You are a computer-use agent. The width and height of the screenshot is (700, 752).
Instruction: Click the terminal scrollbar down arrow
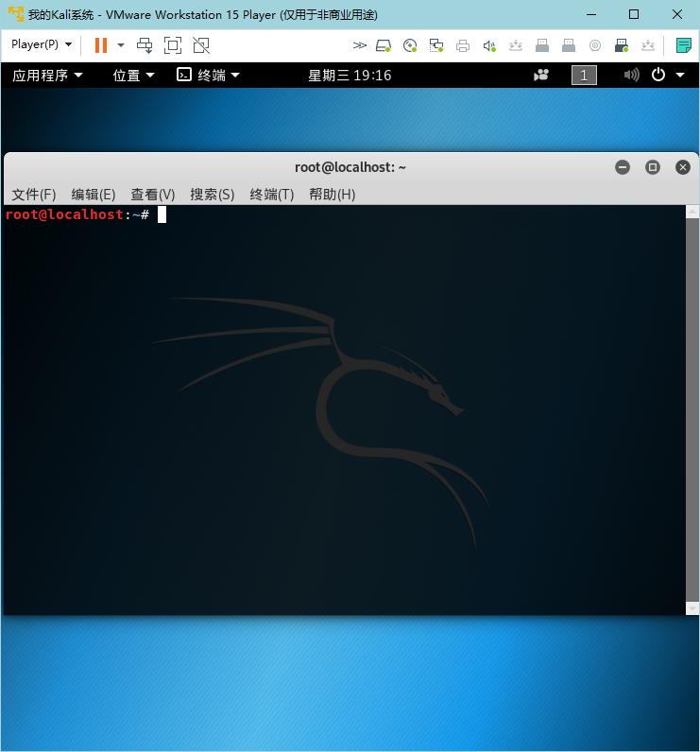coord(691,608)
